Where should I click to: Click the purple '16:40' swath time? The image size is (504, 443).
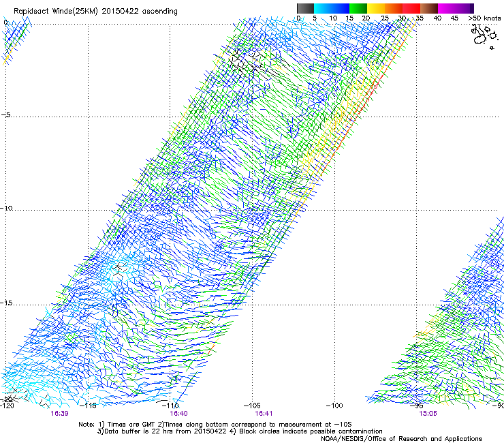[178, 414]
